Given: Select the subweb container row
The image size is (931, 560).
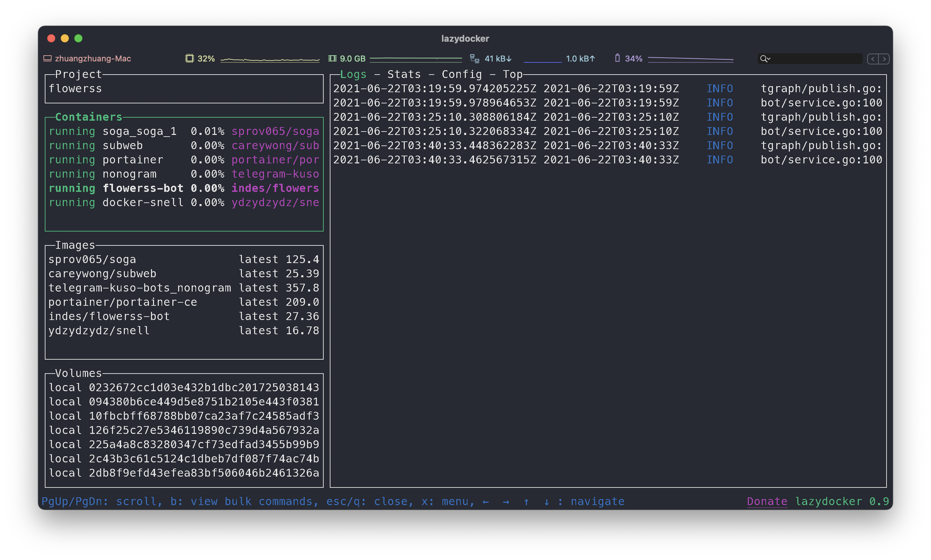Looking at the screenshot, I should (x=184, y=146).
